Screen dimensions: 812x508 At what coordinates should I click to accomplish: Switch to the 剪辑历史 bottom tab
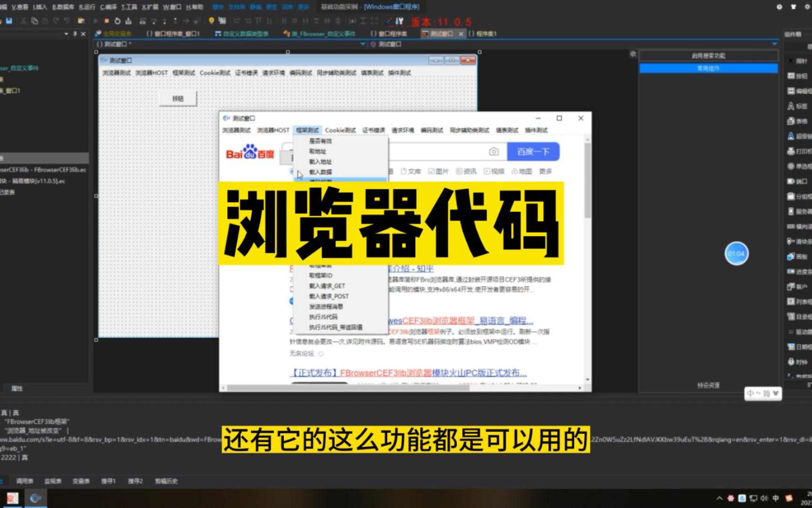pos(166,481)
